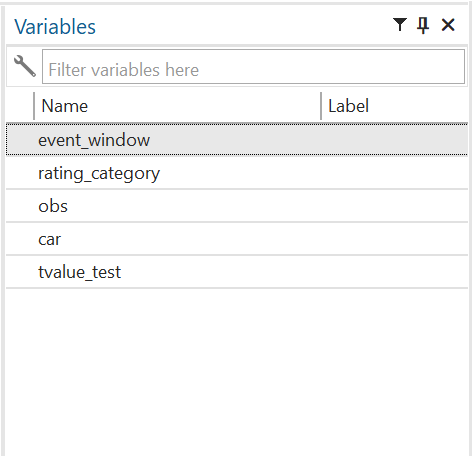Click the divider between Name and Label columns
Viewport: 473px width, 456px height.
coord(321,106)
